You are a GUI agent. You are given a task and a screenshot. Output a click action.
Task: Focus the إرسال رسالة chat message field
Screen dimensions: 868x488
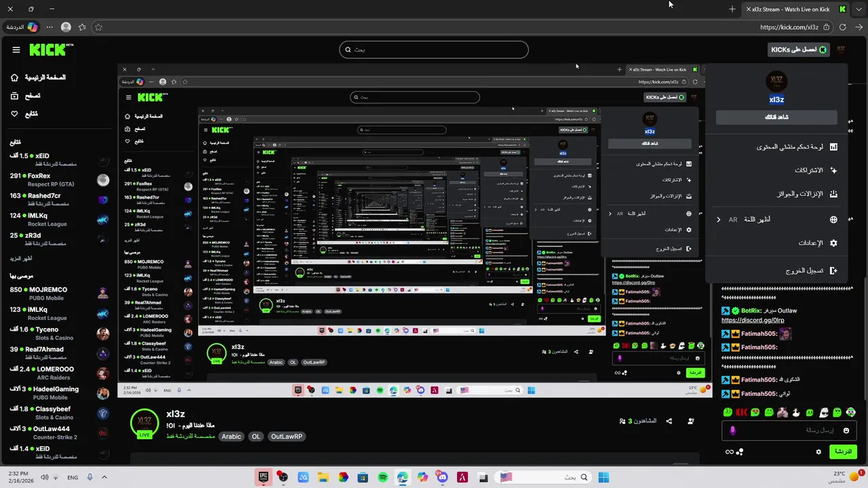pos(788,430)
